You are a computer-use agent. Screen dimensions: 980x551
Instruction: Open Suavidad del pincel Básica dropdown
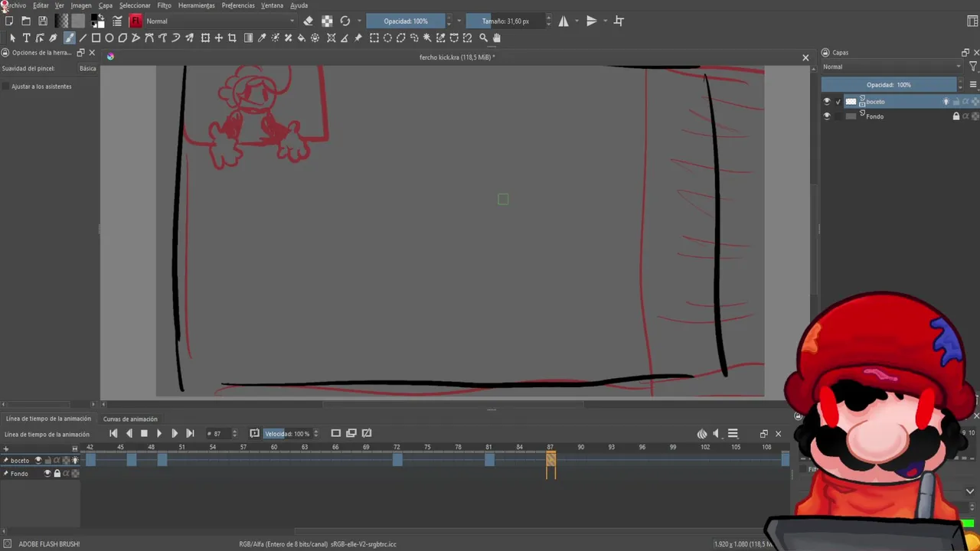(x=88, y=68)
